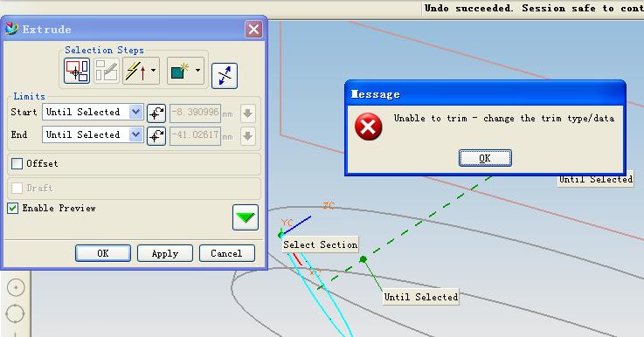Screen dimensions: 644x337
Task: Click the Undo succeeded status message
Action: 534,8
